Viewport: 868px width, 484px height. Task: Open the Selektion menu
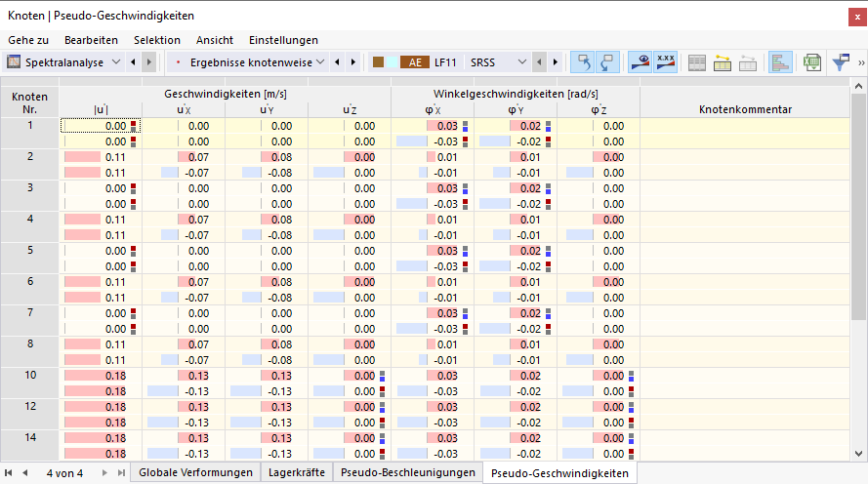click(x=156, y=40)
